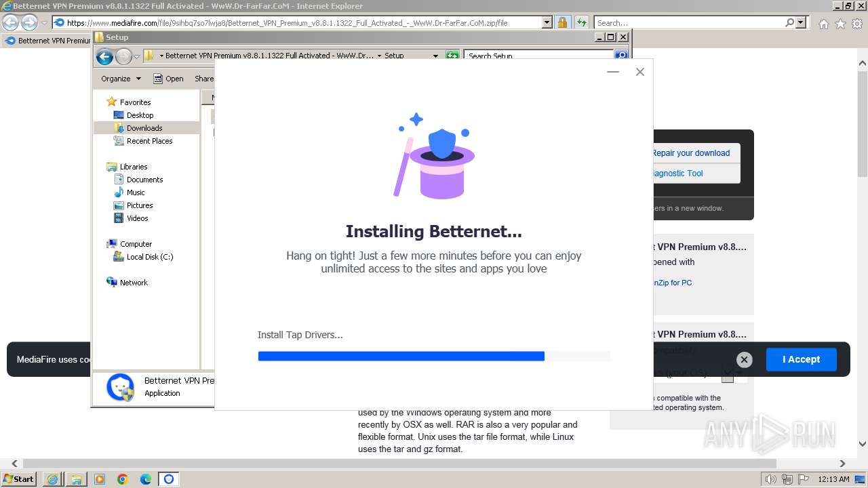This screenshot has width=868, height=488.
Task: Open the recent locations dropdown in Setup window
Action: [136, 57]
